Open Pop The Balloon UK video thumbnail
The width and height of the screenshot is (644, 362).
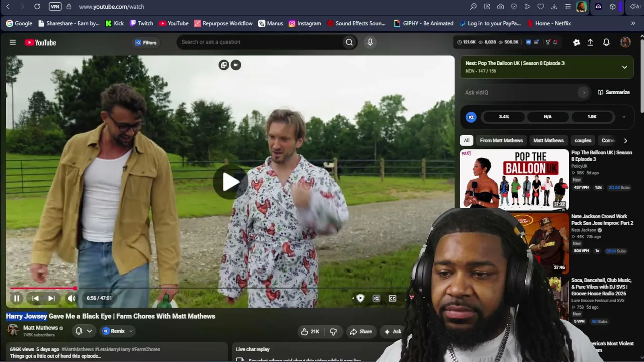[514, 179]
